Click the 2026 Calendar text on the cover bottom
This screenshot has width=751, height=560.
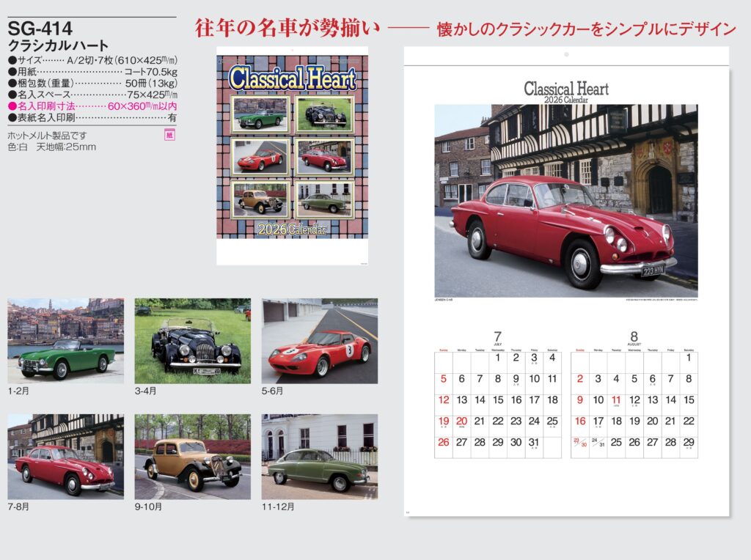(x=292, y=229)
